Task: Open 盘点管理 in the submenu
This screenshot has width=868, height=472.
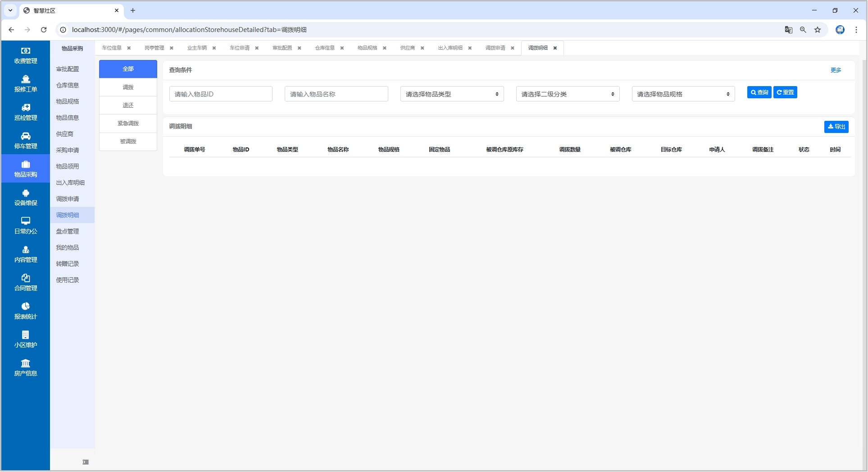Action: (x=68, y=231)
